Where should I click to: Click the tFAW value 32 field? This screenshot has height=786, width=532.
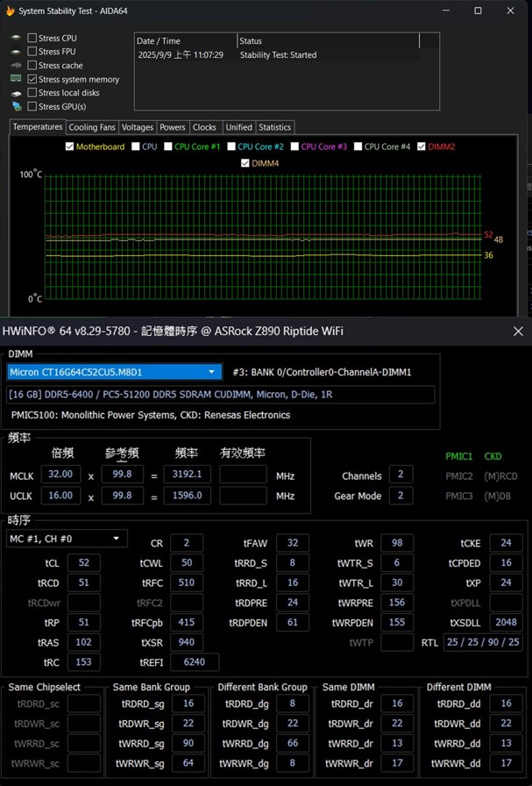click(x=293, y=543)
